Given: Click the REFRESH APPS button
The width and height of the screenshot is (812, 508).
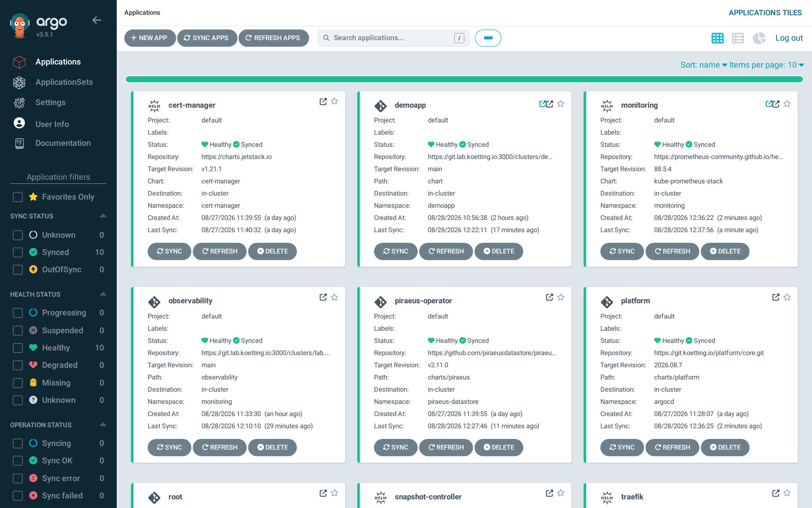Looking at the screenshot, I should point(274,38).
